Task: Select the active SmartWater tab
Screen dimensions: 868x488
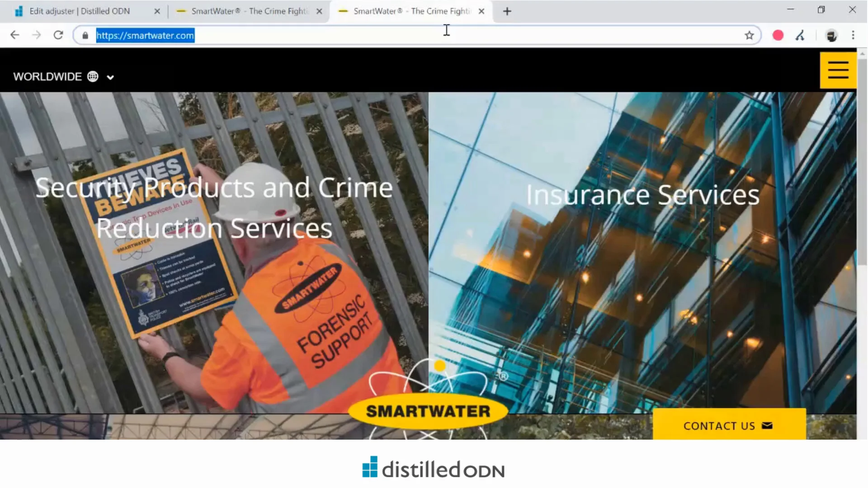Action: pos(411,11)
